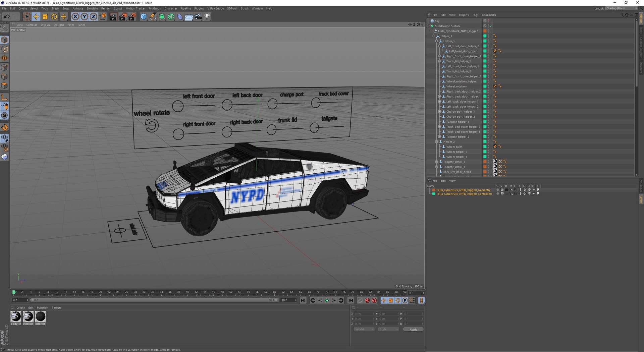
Task: Click Make Editable icon in left sidebar
Action: pos(4,29)
